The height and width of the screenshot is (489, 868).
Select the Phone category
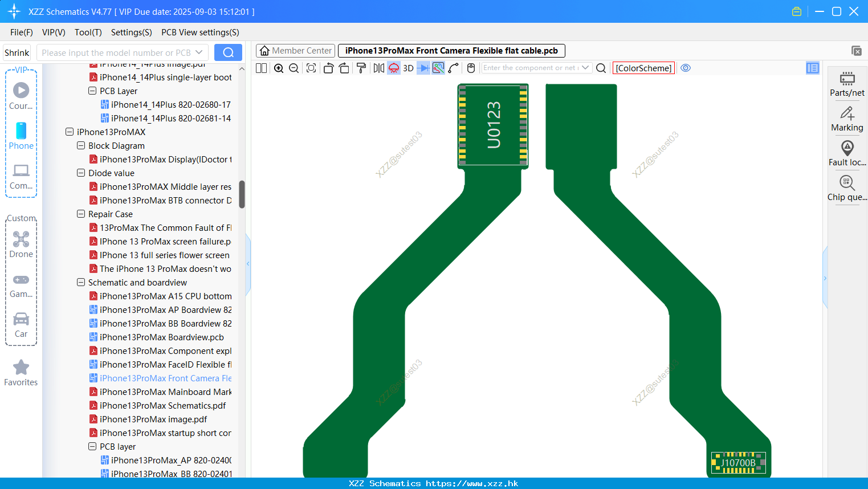pos(21,136)
